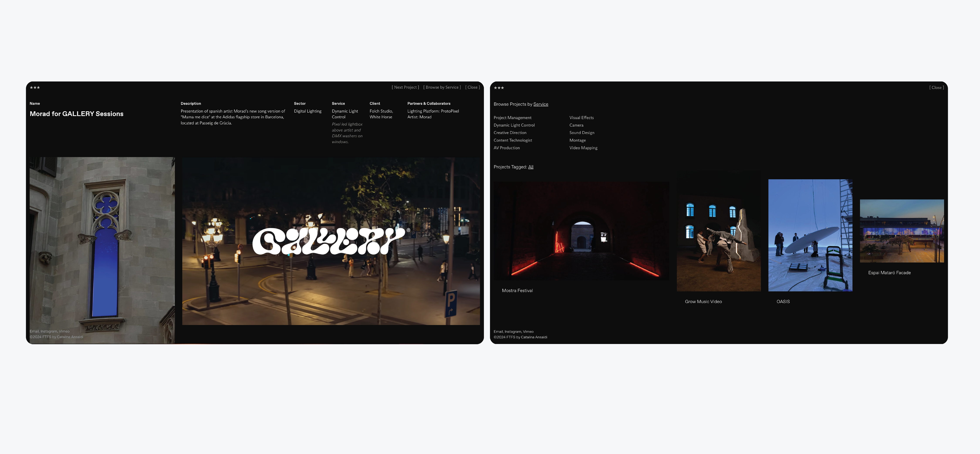Select Sound Design from the service list

581,133
